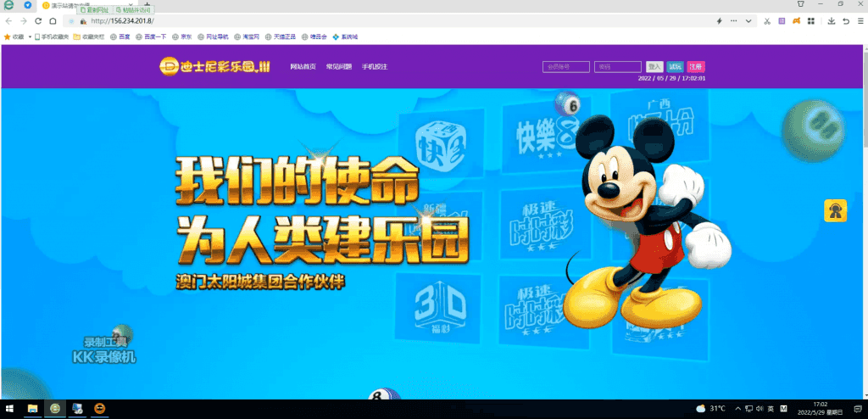This screenshot has height=419, width=868.
Task: Open the three-dot address bar menu
Action: [733, 21]
